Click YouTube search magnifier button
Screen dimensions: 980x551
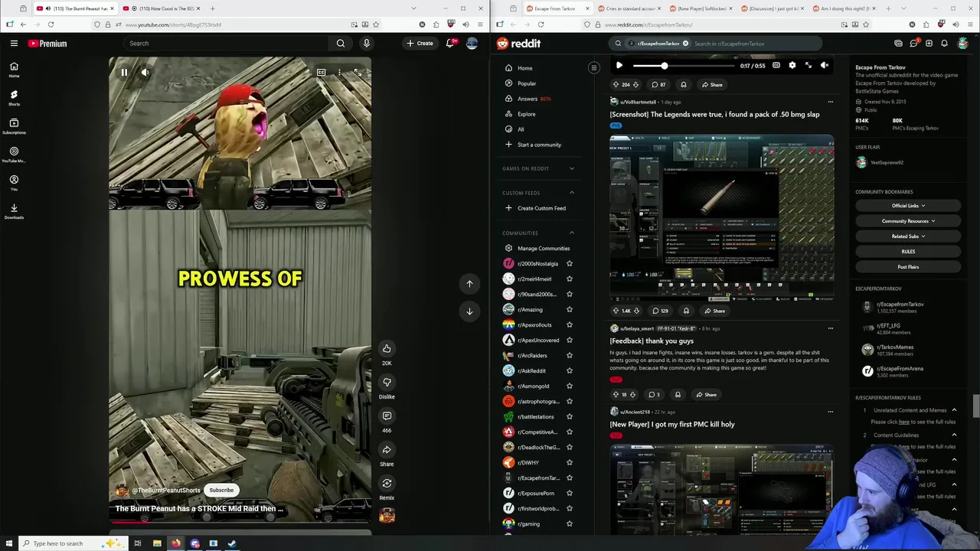pos(341,44)
